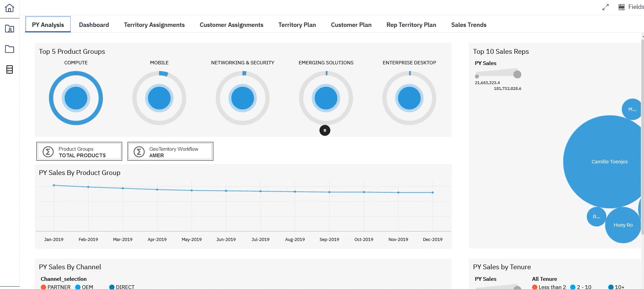
Task: Go to the Sales Trends tab
Action: pos(468,25)
